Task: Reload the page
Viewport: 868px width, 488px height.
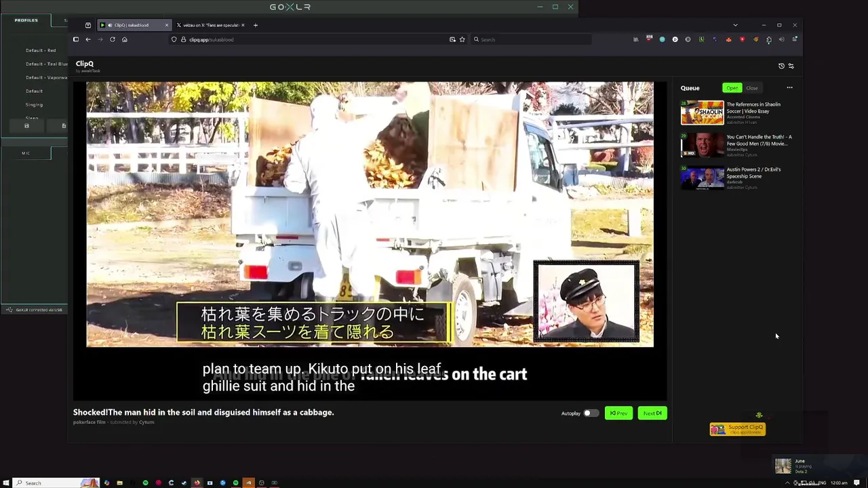Action: coord(112,39)
